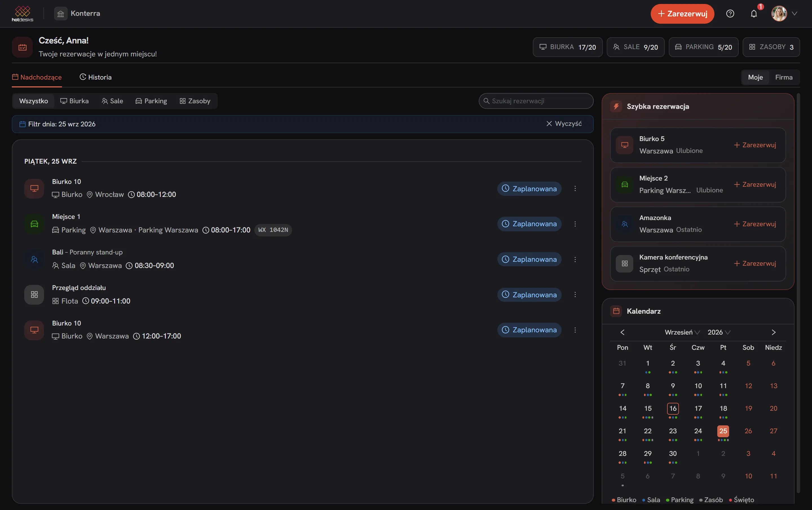Reserve Miejsce 2 parking via Zarezerwuj

point(755,184)
